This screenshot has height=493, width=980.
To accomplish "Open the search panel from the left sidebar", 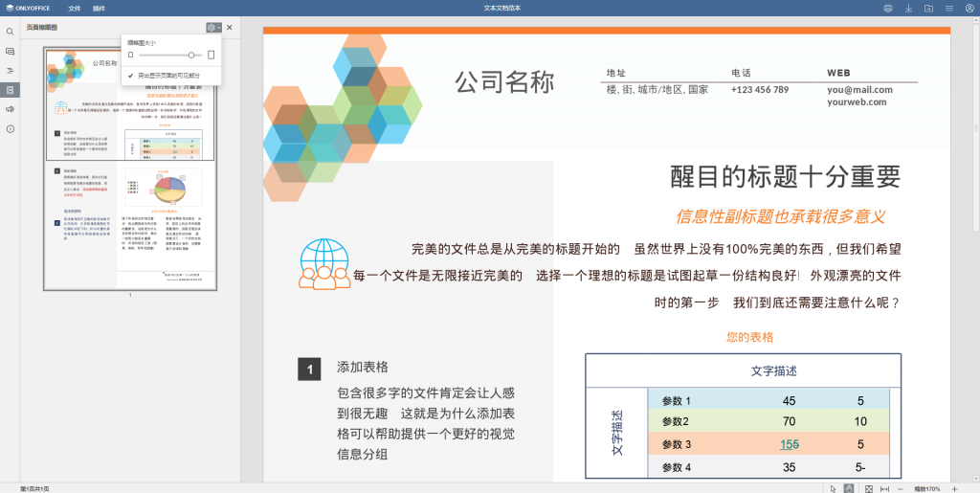I will pyautogui.click(x=10, y=32).
